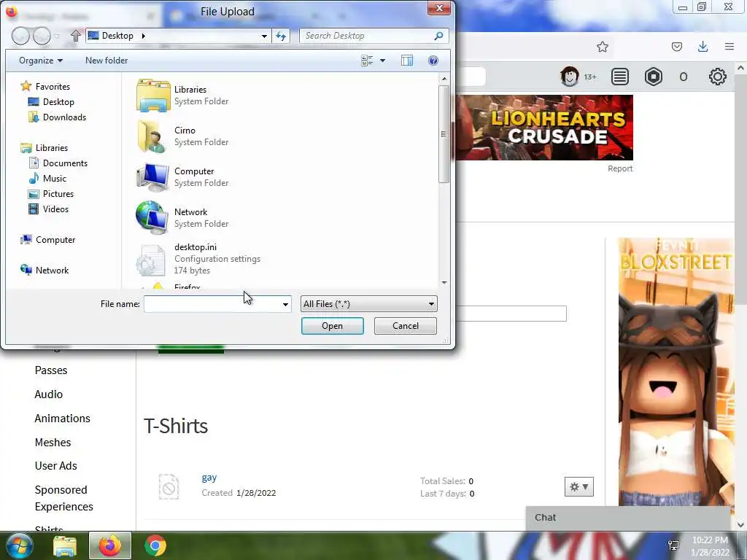Viewport: 747px width, 560px height.
Task: Select the Computer system folder icon
Action: (152, 177)
